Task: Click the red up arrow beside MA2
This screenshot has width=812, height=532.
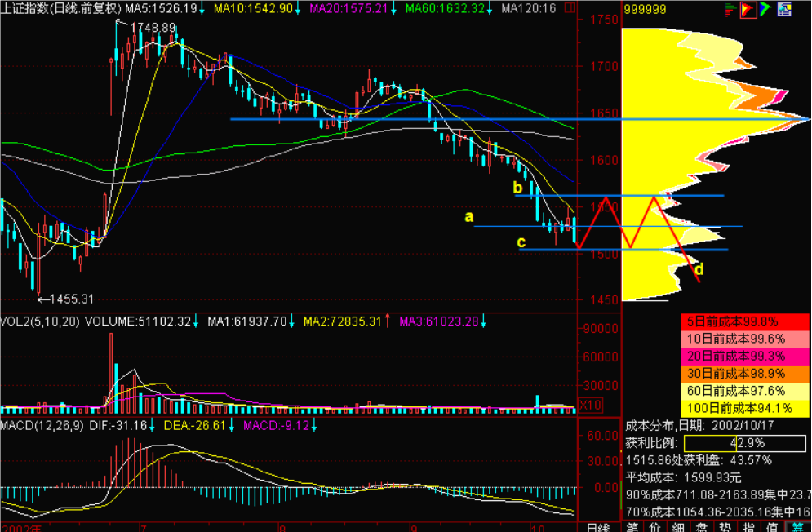Action: (x=388, y=321)
